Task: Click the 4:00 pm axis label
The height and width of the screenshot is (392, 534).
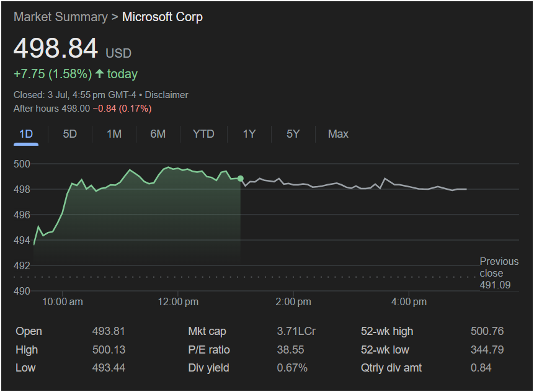Action: [x=409, y=301]
